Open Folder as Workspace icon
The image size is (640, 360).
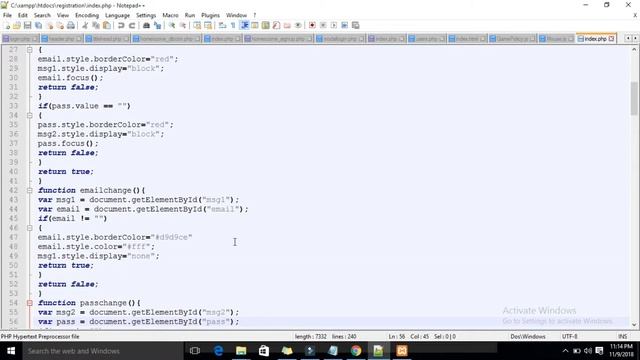[287, 25]
